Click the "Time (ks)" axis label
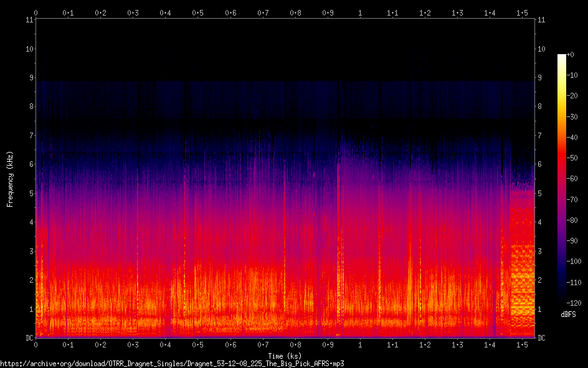The height and width of the screenshot is (368, 588). click(285, 356)
